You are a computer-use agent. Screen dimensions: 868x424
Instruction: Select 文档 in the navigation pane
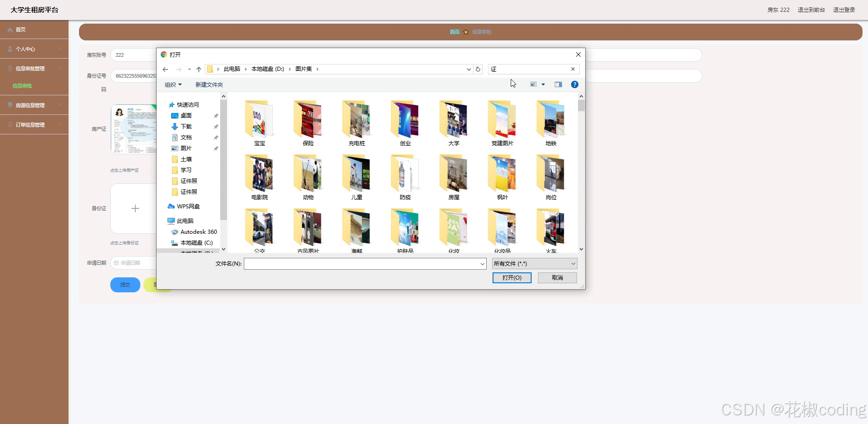click(186, 138)
